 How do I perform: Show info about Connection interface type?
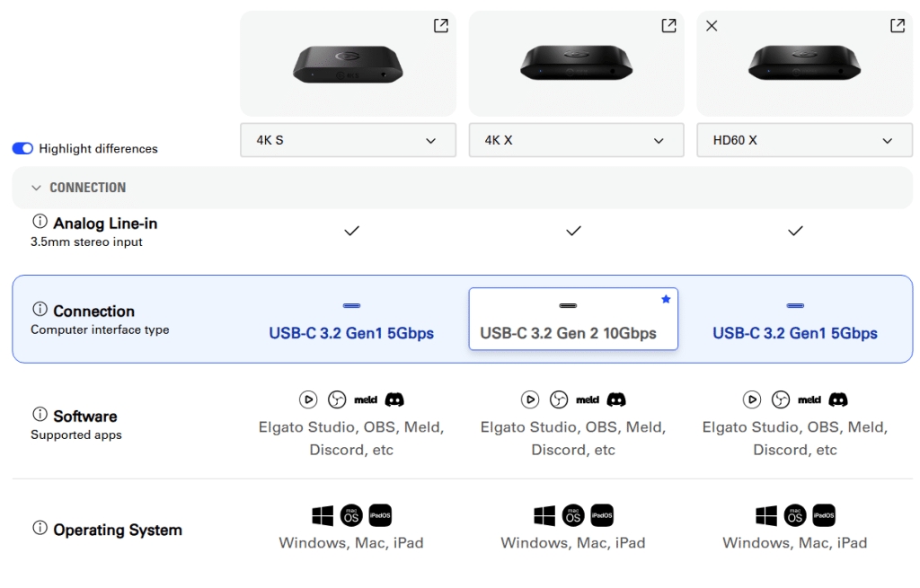click(40, 310)
